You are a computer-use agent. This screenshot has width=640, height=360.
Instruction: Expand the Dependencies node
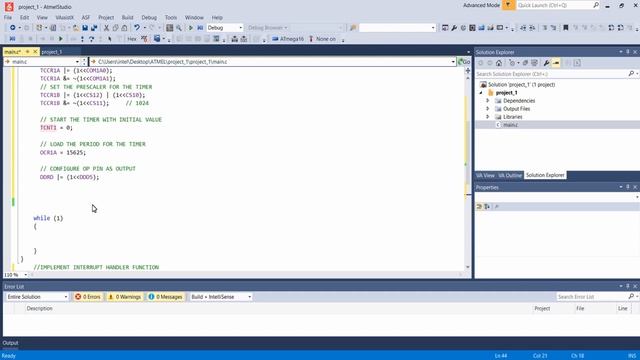pos(487,100)
